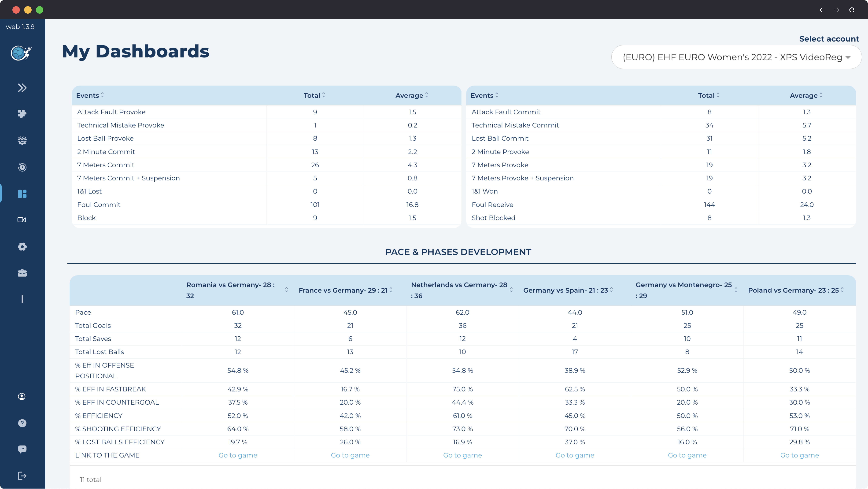Sort by Germany vs Montenegro column
The height and width of the screenshot is (489, 868).
point(736,290)
